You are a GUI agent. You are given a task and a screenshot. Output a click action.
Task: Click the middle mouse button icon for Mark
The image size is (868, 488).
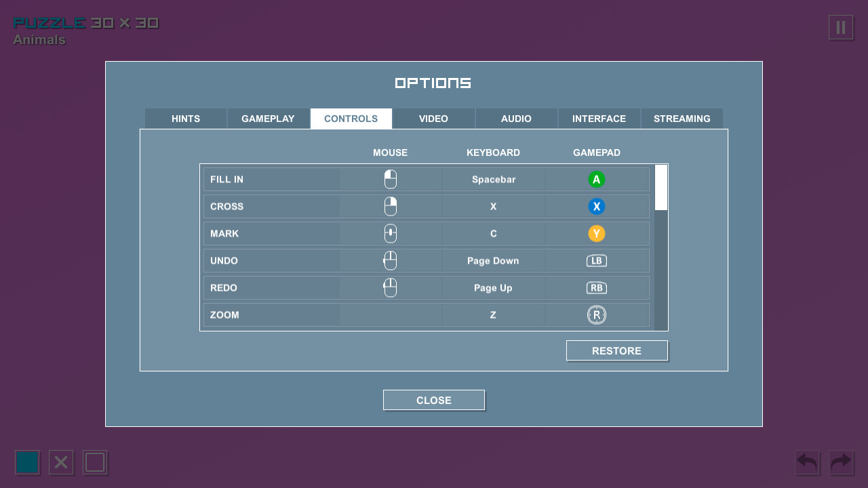[390, 233]
